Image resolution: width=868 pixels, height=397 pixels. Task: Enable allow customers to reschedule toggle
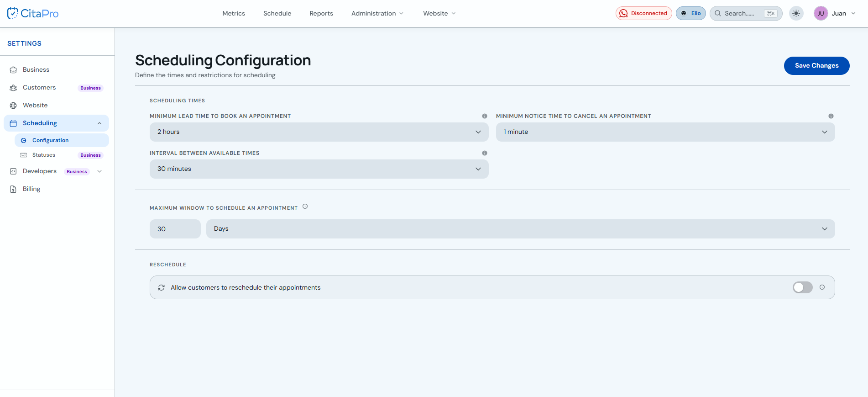(x=803, y=287)
